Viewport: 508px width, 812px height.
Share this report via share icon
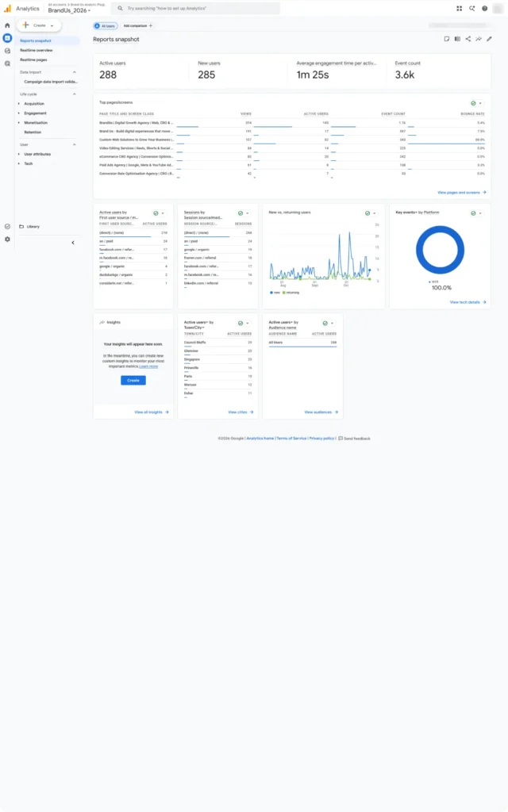click(468, 39)
